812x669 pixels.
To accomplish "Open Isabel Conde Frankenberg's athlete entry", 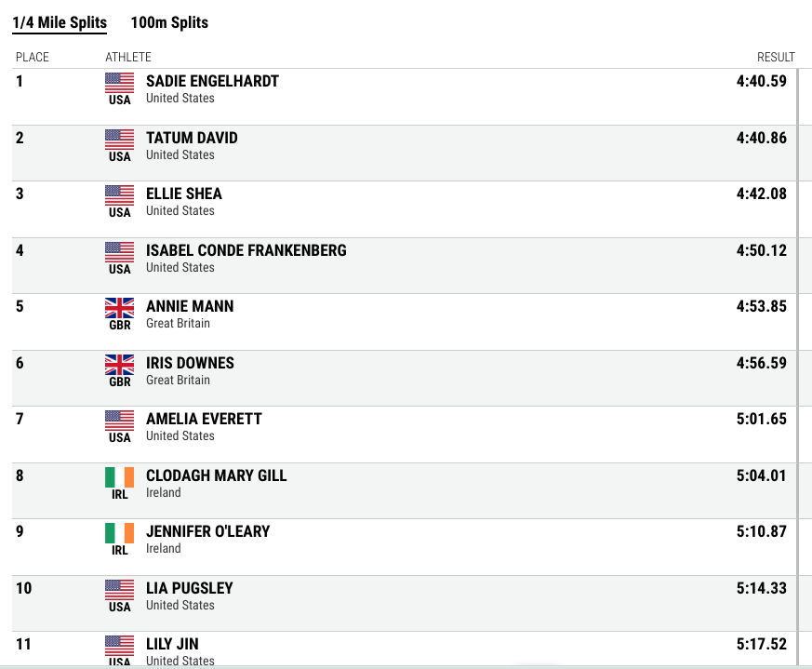I will [246, 250].
